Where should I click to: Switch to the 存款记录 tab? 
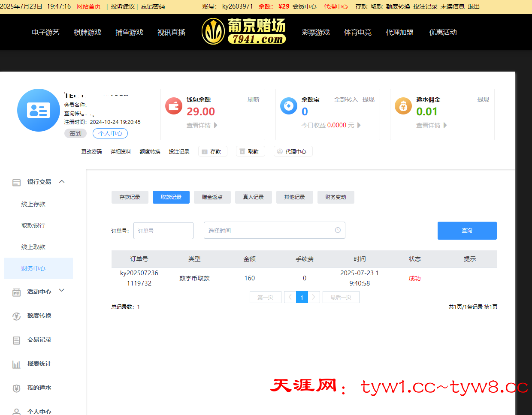[130, 197]
